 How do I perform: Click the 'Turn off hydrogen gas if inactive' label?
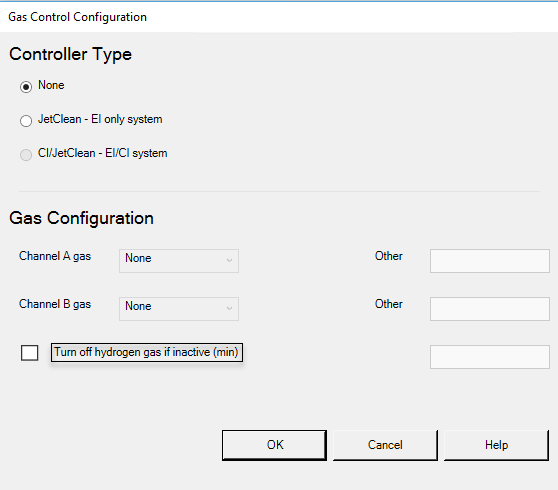pos(147,352)
